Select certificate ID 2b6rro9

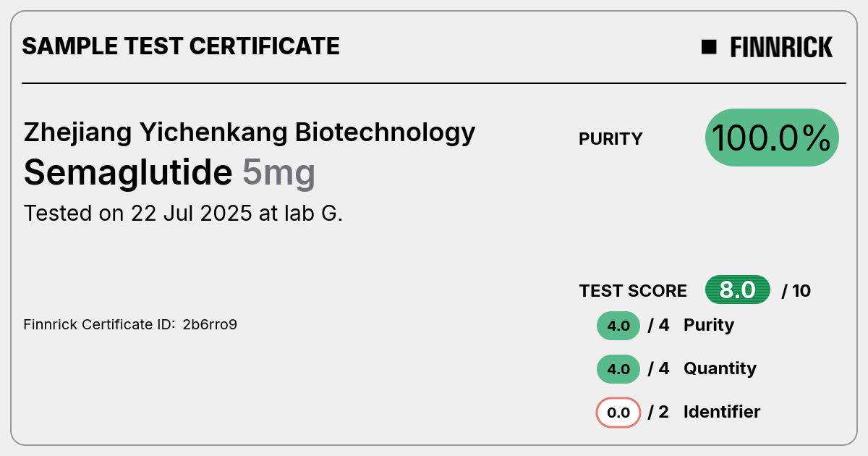[x=210, y=324]
